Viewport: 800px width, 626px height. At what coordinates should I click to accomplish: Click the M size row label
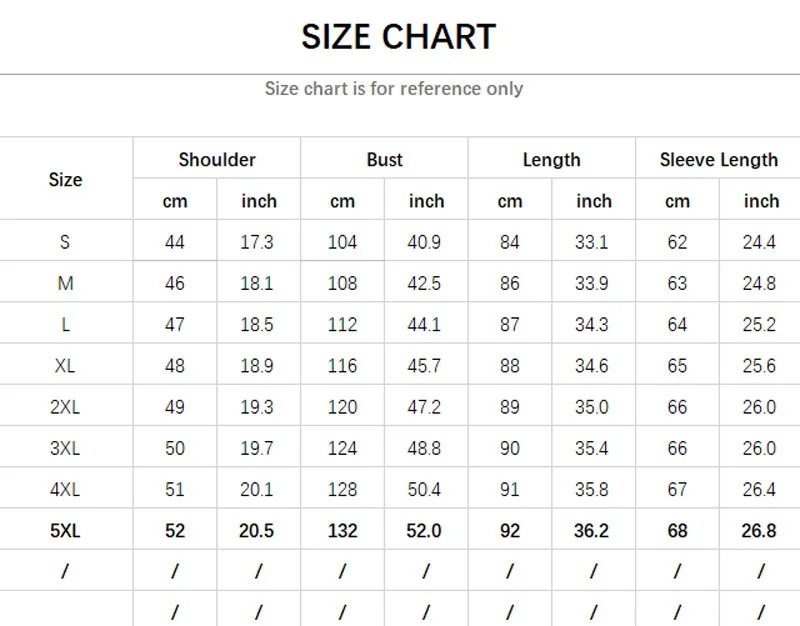coord(65,284)
